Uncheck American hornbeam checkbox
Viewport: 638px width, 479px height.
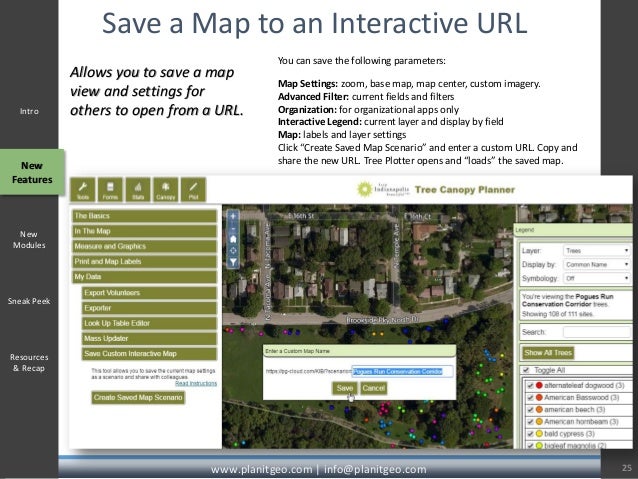[531, 422]
